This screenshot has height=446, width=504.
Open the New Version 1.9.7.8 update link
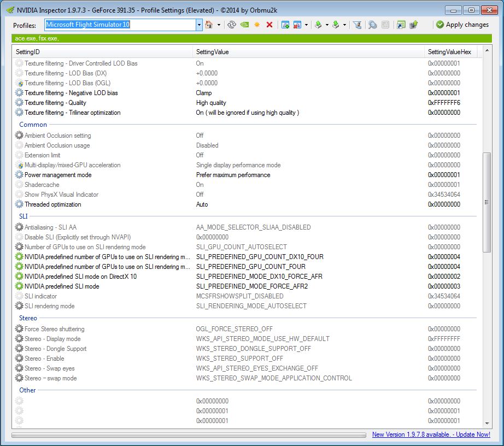pyautogui.click(x=431, y=435)
